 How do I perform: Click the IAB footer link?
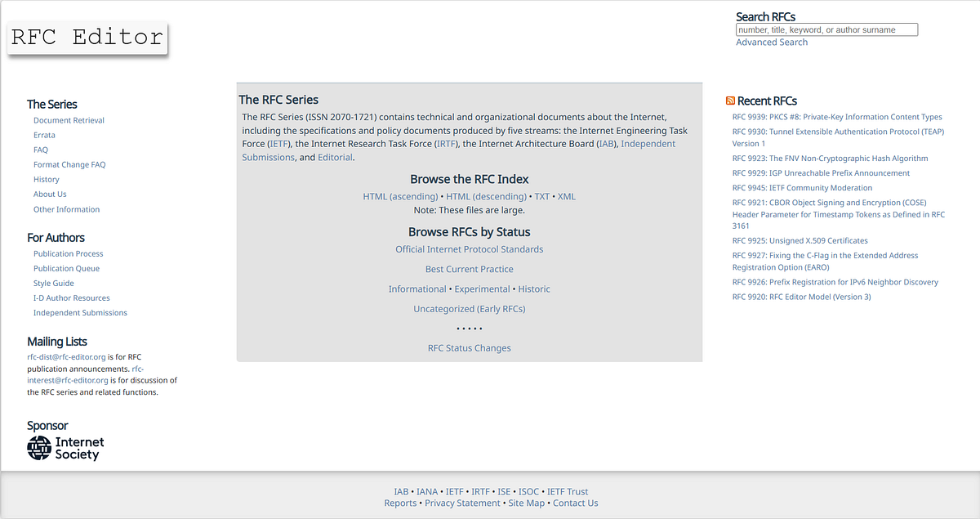(401, 492)
